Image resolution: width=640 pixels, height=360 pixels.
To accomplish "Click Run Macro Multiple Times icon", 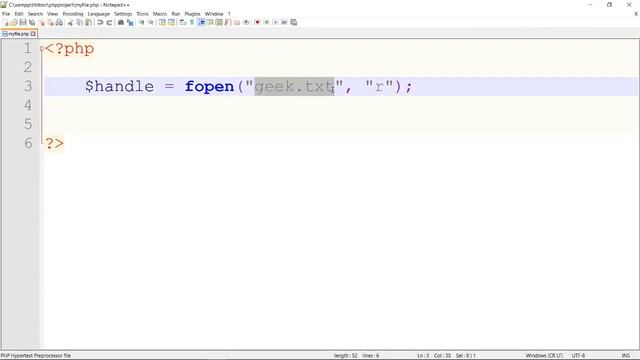I will (284, 22).
